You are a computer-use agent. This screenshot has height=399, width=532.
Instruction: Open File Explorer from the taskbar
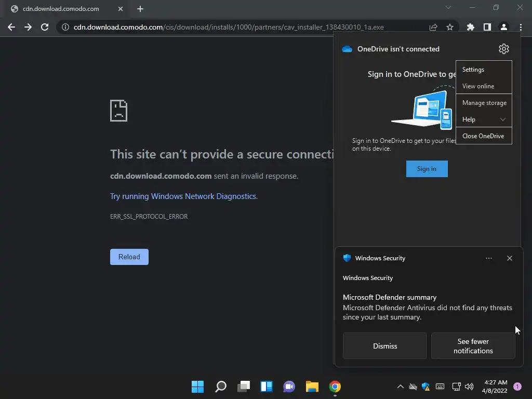pos(312,387)
